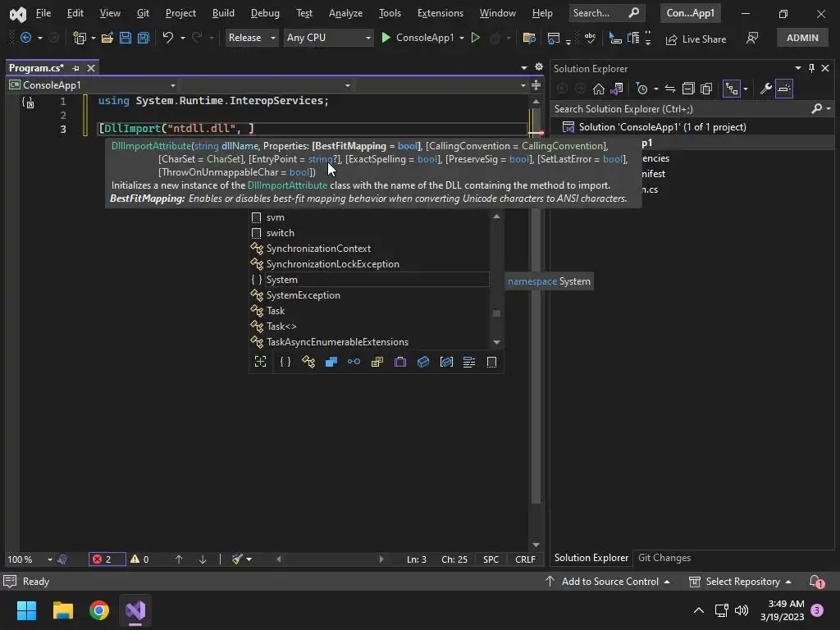The height and width of the screenshot is (630, 840).
Task: Open the undo history dropdown arrow
Action: 183,38
